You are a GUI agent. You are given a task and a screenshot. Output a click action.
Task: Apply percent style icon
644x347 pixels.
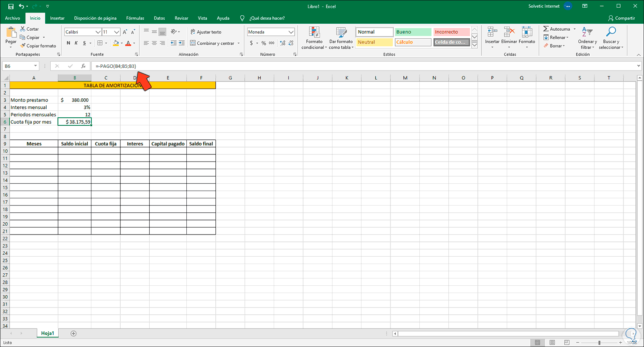coord(264,43)
